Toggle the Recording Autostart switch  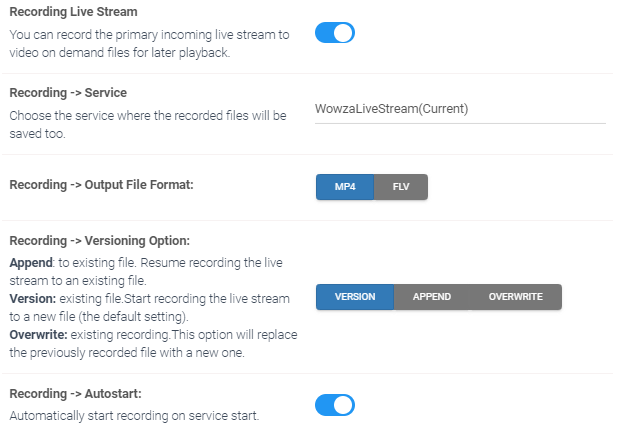pos(335,405)
